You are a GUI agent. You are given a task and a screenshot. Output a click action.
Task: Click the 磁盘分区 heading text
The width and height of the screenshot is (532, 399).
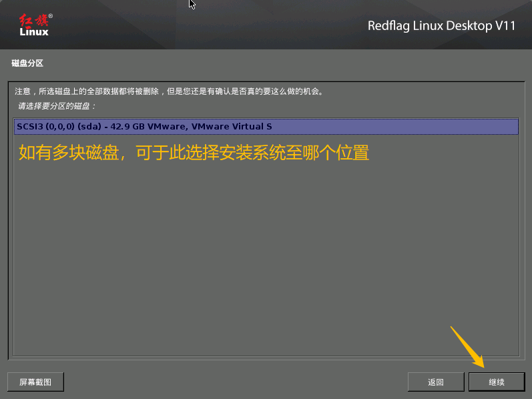(27, 63)
